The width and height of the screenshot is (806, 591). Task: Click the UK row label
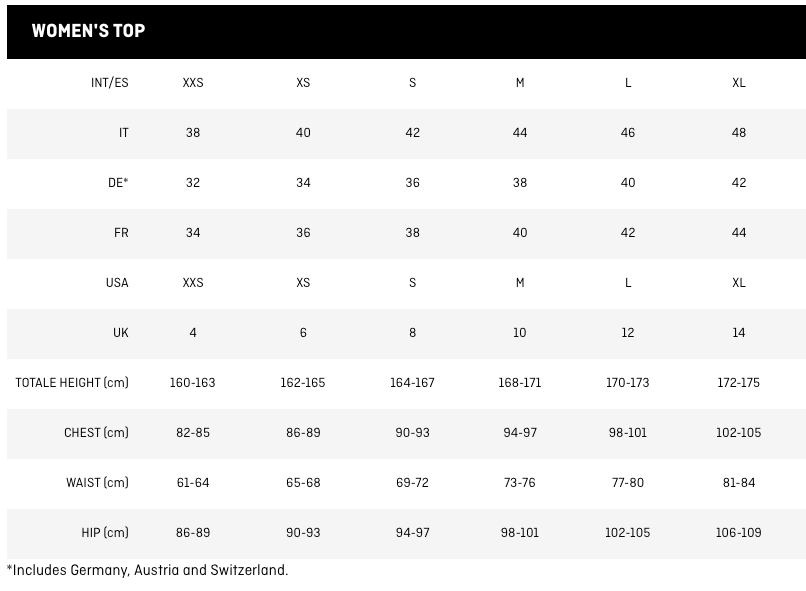121,333
